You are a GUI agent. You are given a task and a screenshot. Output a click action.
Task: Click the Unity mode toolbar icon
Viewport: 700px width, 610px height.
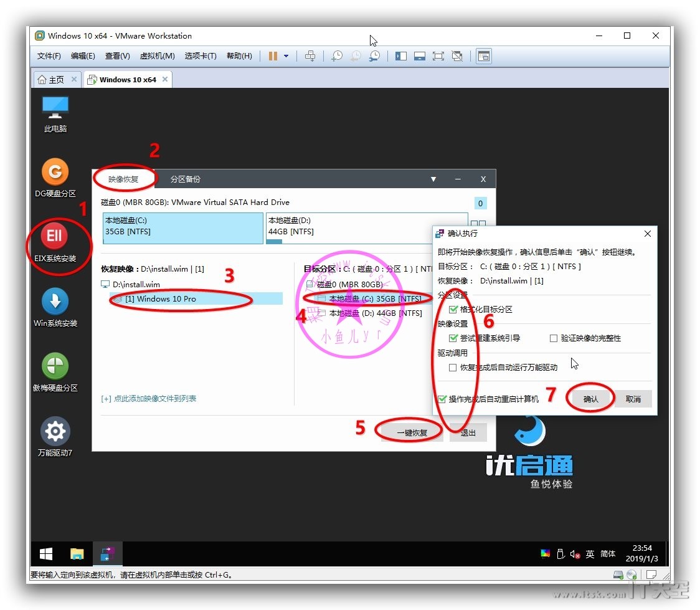coord(457,56)
